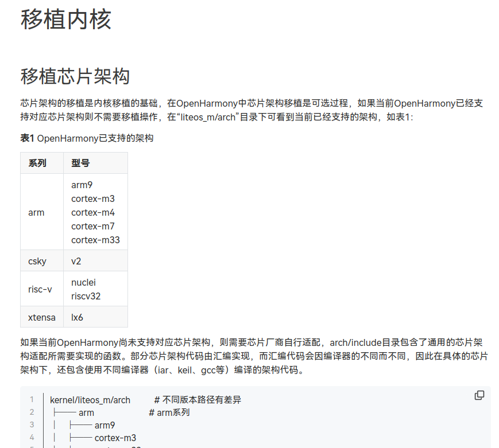
Task: Click the caption 表1 OpenHarmony已支持的架构
Action: pyautogui.click(x=87, y=138)
